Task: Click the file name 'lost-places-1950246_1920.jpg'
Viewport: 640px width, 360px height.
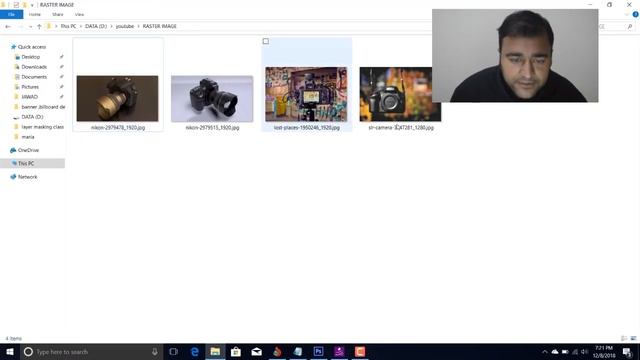Action: (307, 128)
